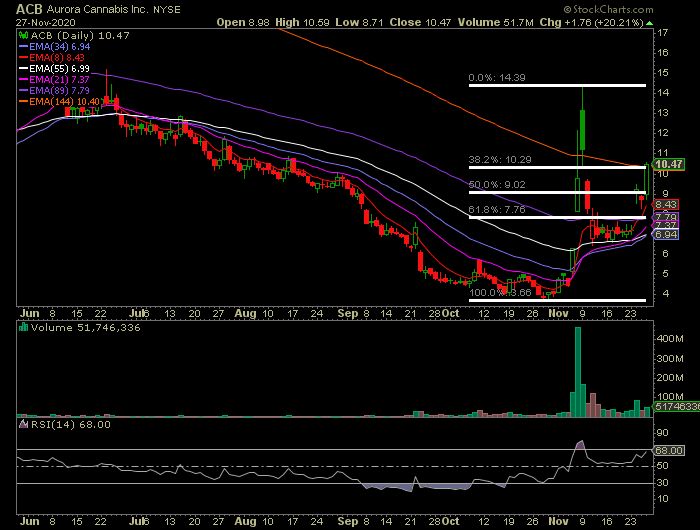
Task: Click the EMA(21) 7.37 legend entry
Action: pyautogui.click(x=59, y=79)
